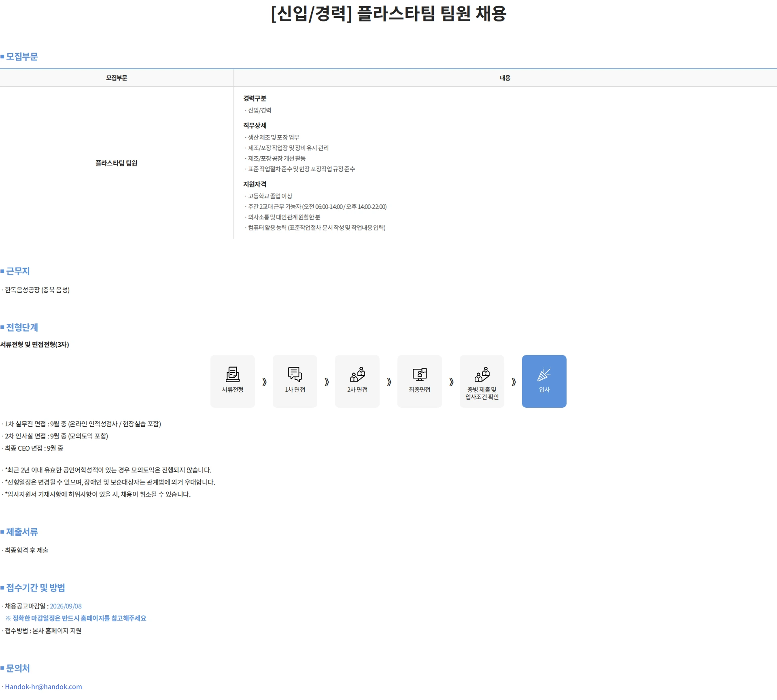Click the 제조/포장 공장 개선 활동 line
The width and height of the screenshot is (777, 700).
[x=277, y=158]
